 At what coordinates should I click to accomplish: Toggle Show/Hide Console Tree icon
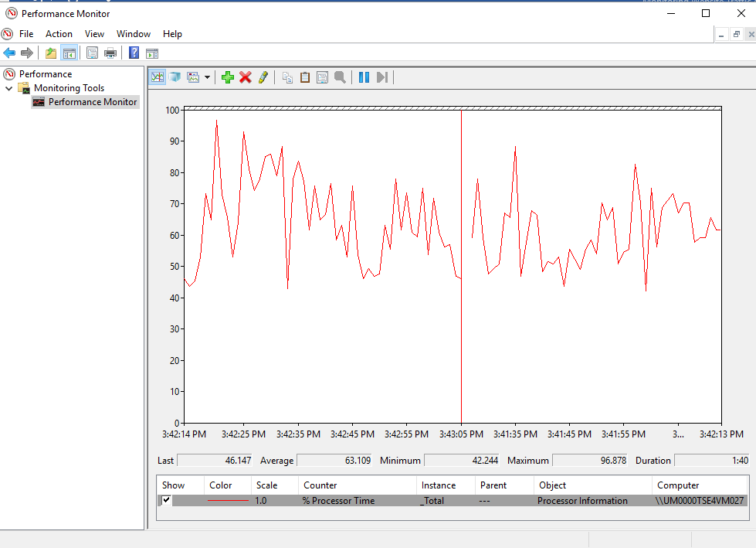tap(69, 53)
